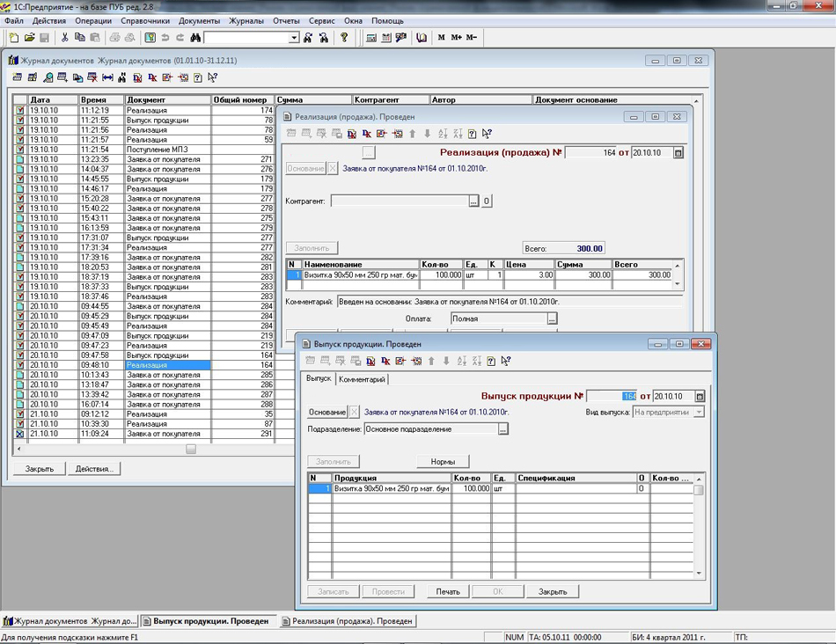Click the date interval icon in journal toolbar
Screen dimensions: 836x644
coord(107,77)
